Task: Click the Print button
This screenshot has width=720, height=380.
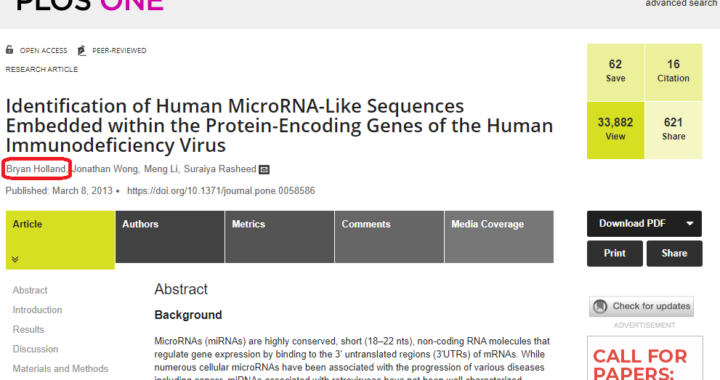Action: click(x=615, y=253)
